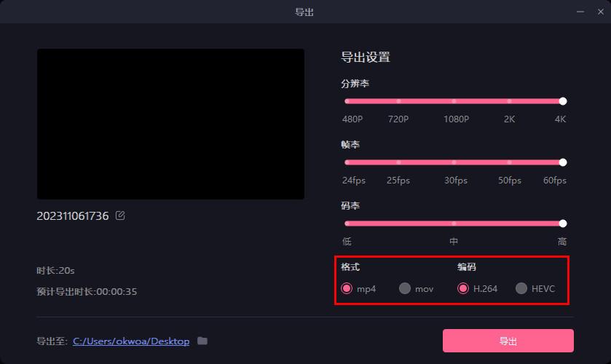Click the 时长:20s duration text
This screenshot has height=364, width=611.
pyautogui.click(x=55, y=271)
